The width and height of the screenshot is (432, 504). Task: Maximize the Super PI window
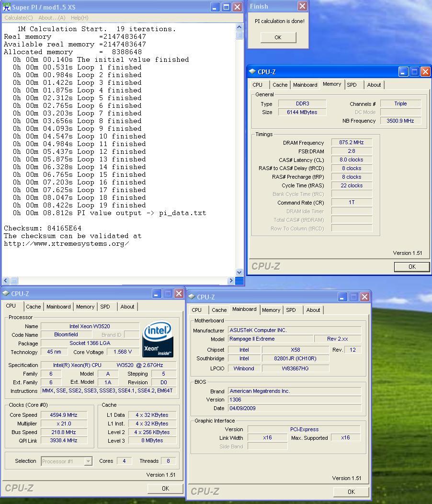coord(226,7)
